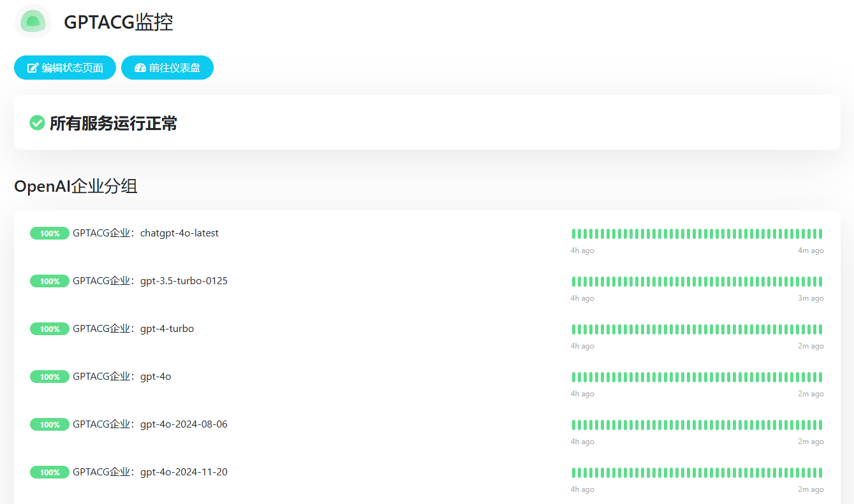Open the 前往仪表盘 dashboard button
This screenshot has height=504, width=854.
[x=167, y=68]
